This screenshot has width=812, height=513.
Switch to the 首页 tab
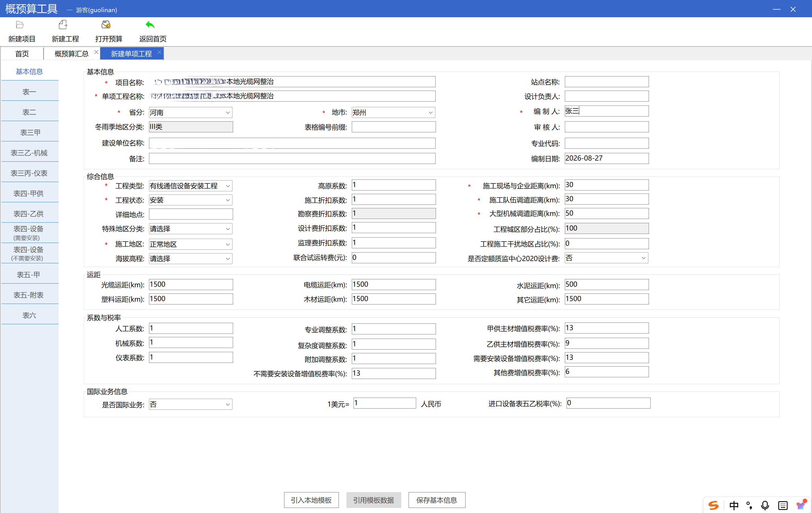(x=22, y=54)
